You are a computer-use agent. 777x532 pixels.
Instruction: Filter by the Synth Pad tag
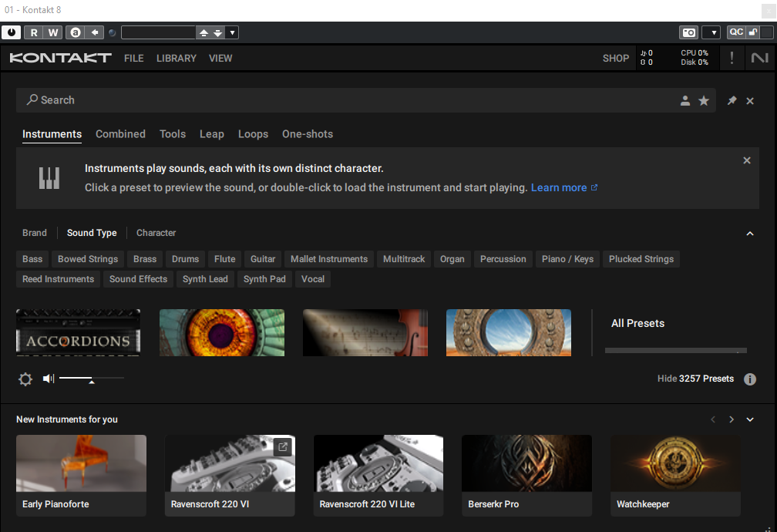click(x=264, y=279)
